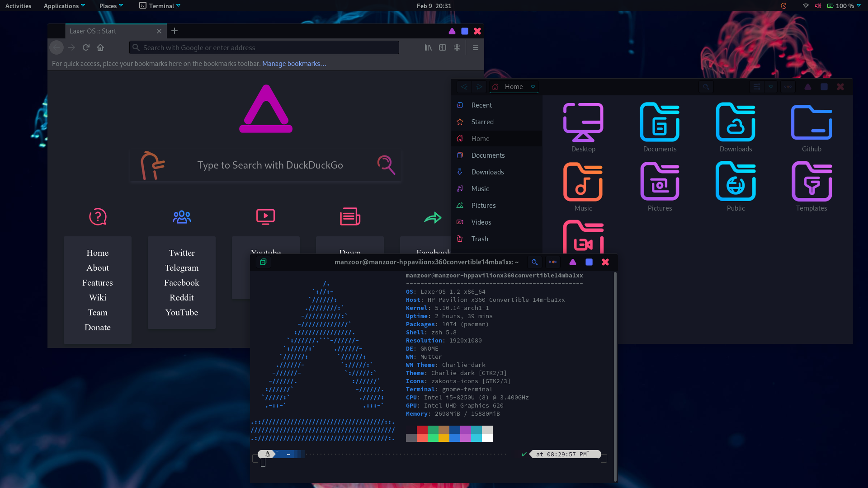This screenshot has height=488, width=868.
Task: Toggle the browser sidebar view
Action: coord(443,47)
